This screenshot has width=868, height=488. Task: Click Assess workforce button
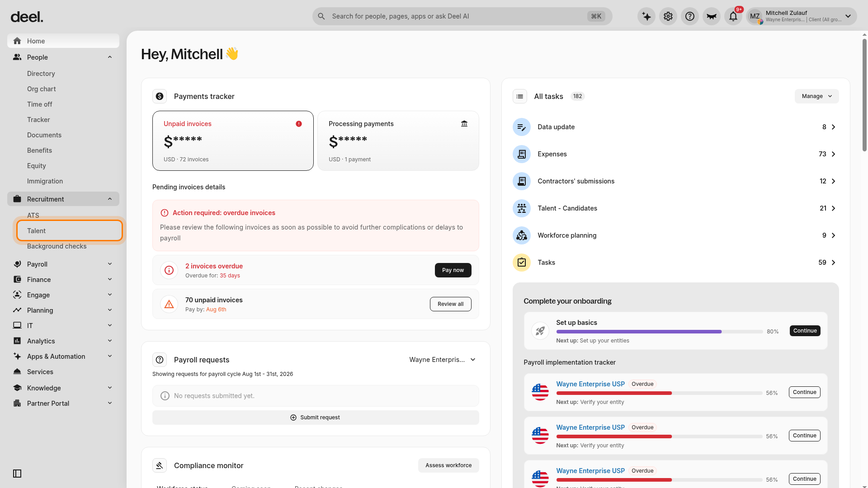click(448, 465)
